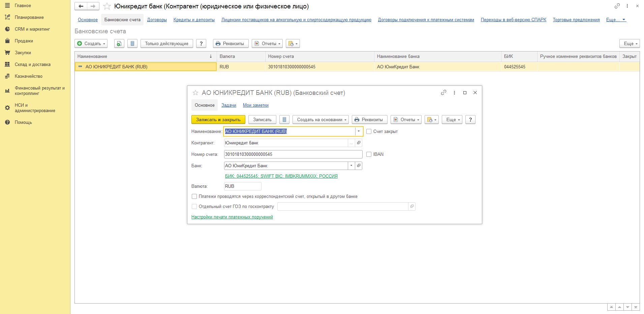Toggle the Счет закрыт checkbox
The width and height of the screenshot is (644, 314).
click(369, 132)
